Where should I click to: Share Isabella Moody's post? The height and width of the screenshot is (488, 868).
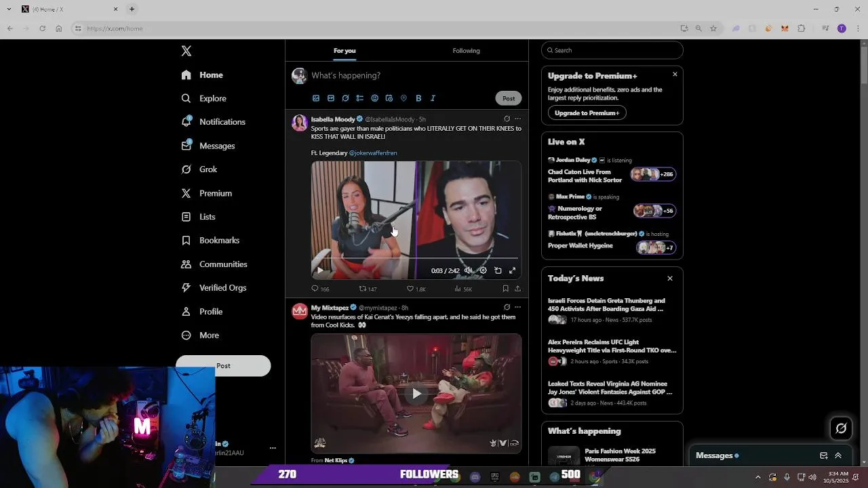pos(517,289)
